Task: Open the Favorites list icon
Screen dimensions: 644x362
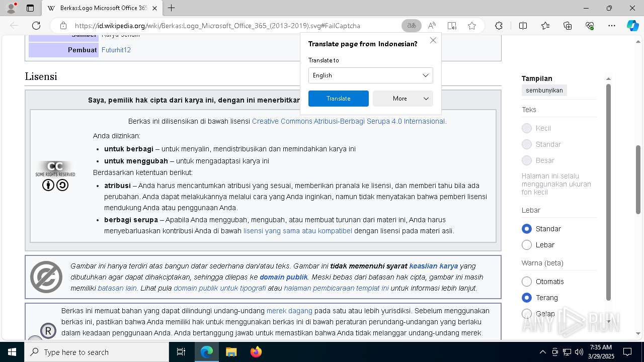Action: click(545, 26)
